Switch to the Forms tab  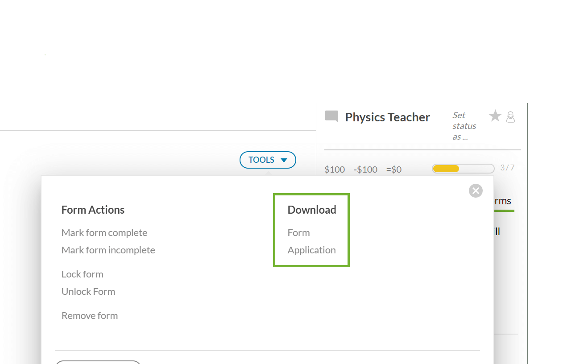coord(502,201)
